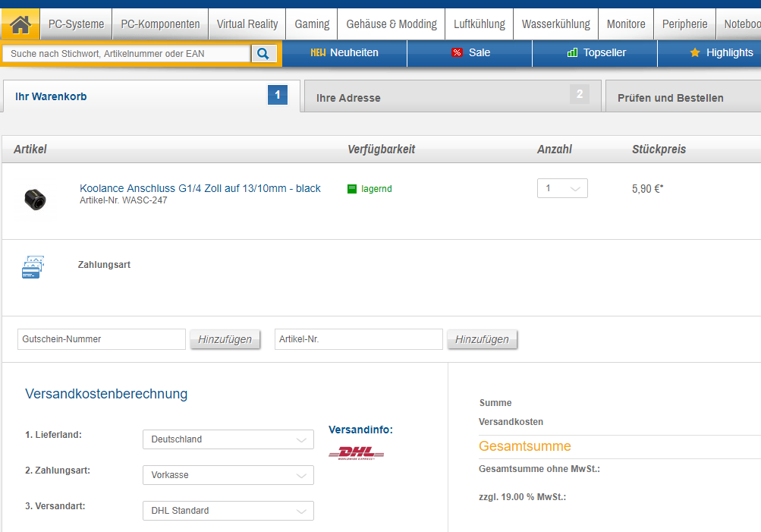This screenshot has height=532, width=761.
Task: Open the Sale link
Action: 480,52
